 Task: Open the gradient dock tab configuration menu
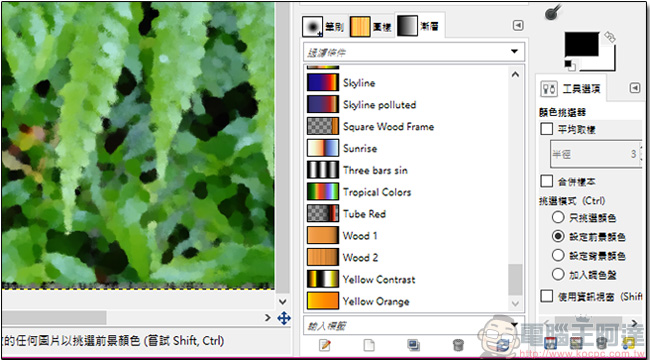518,26
